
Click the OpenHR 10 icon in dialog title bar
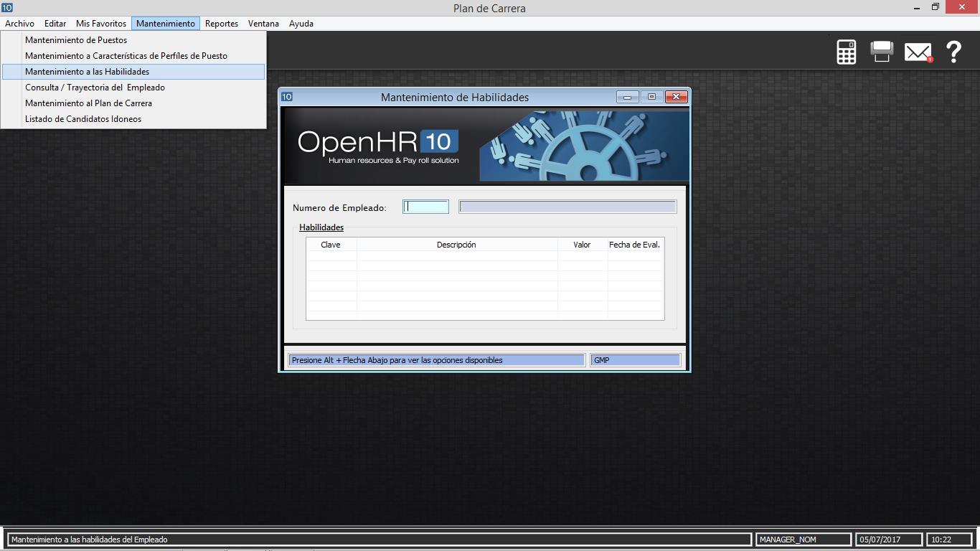287,97
